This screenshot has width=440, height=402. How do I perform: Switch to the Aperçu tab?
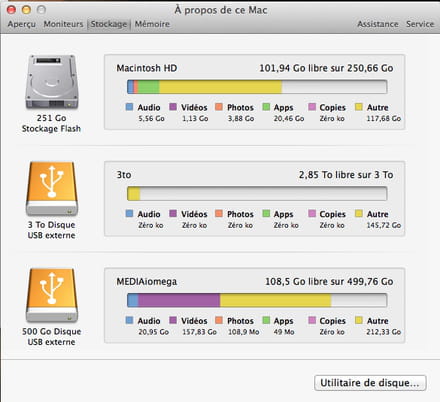[x=22, y=24]
